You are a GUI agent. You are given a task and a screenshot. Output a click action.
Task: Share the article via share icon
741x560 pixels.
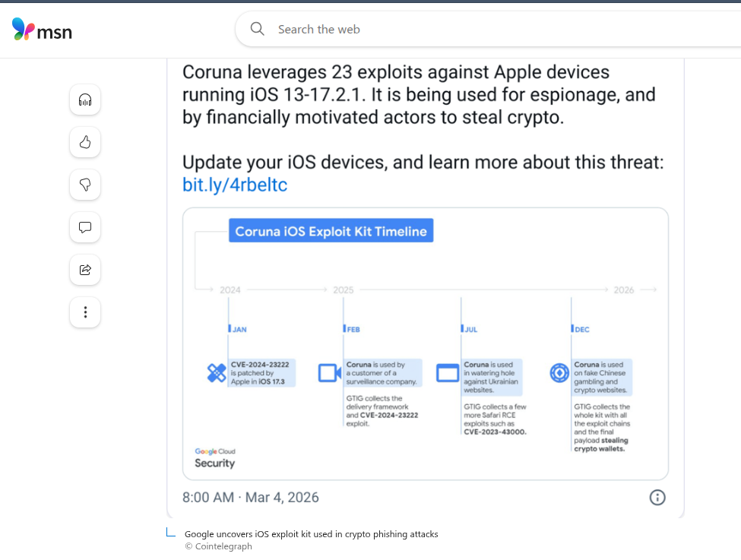(x=85, y=270)
